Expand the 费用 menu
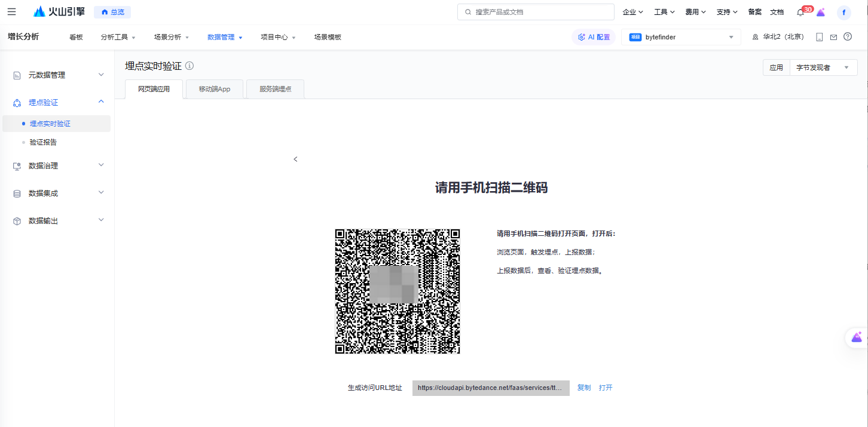The image size is (868, 427). [x=695, y=12]
